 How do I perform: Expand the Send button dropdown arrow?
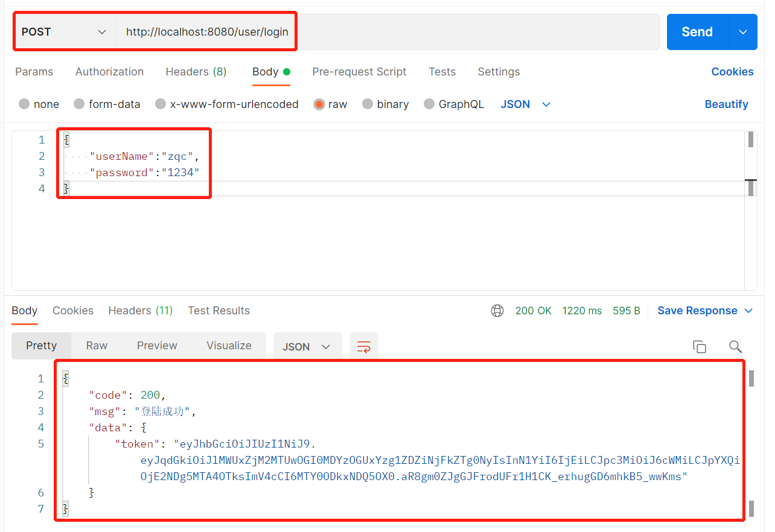pyautogui.click(x=743, y=32)
